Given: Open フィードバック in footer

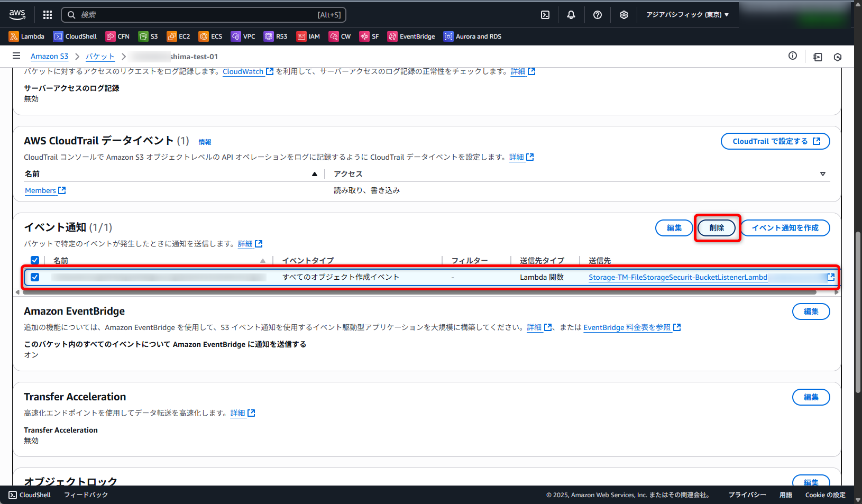Looking at the screenshot, I should click(86, 495).
